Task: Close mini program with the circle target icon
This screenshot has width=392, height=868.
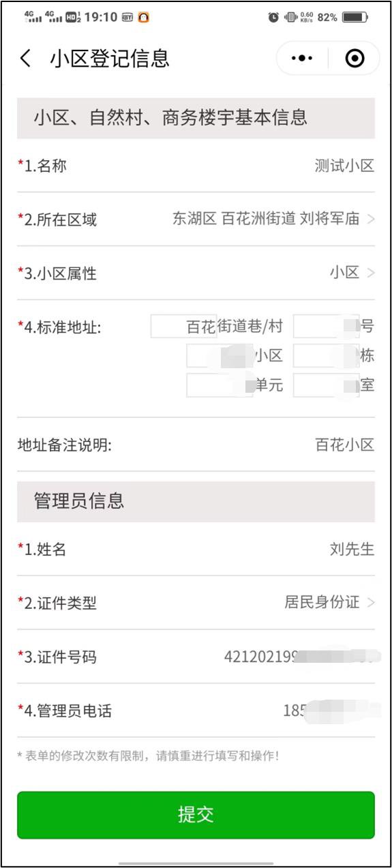Action: click(x=355, y=59)
